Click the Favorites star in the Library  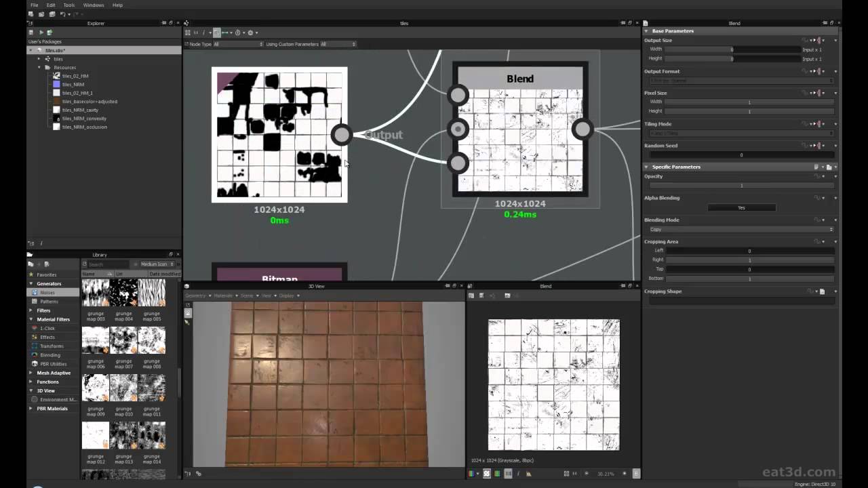31,274
